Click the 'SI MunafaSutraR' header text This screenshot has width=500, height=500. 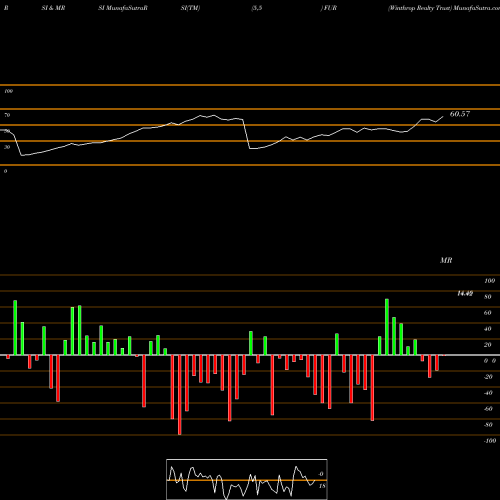(x=123, y=8)
